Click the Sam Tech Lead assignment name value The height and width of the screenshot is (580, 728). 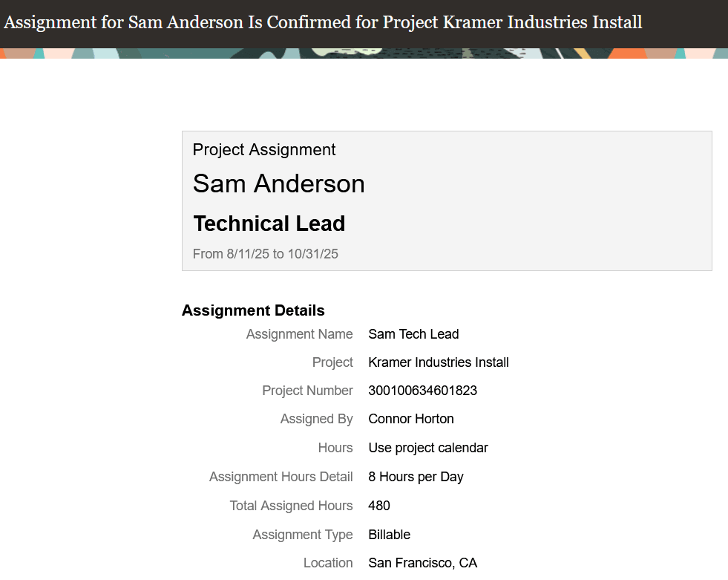point(413,334)
